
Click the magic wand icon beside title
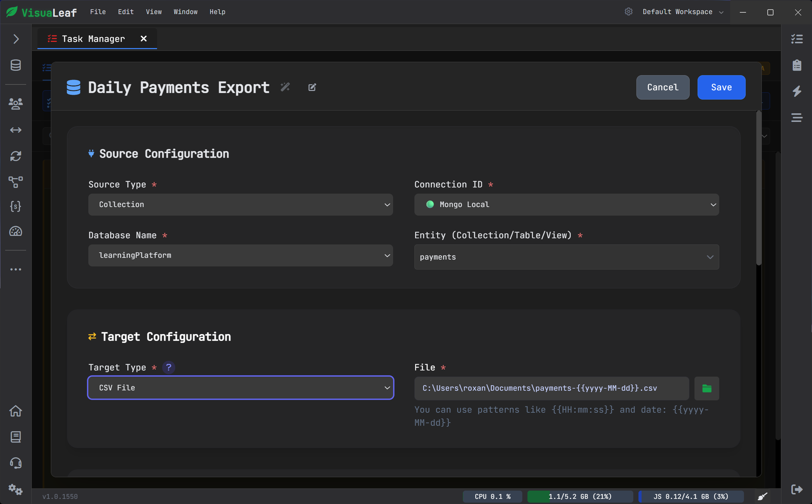pos(285,87)
